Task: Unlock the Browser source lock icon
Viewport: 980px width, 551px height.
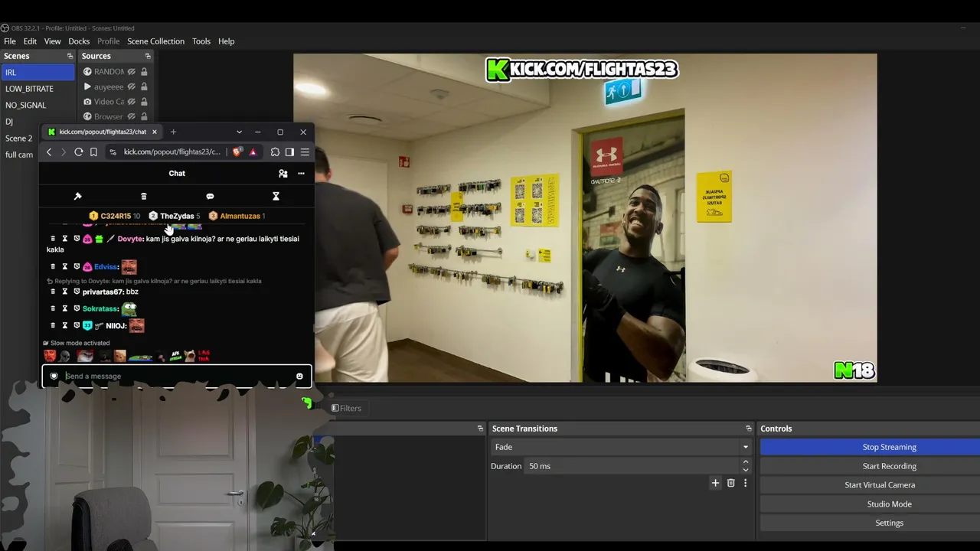Action: tap(144, 116)
